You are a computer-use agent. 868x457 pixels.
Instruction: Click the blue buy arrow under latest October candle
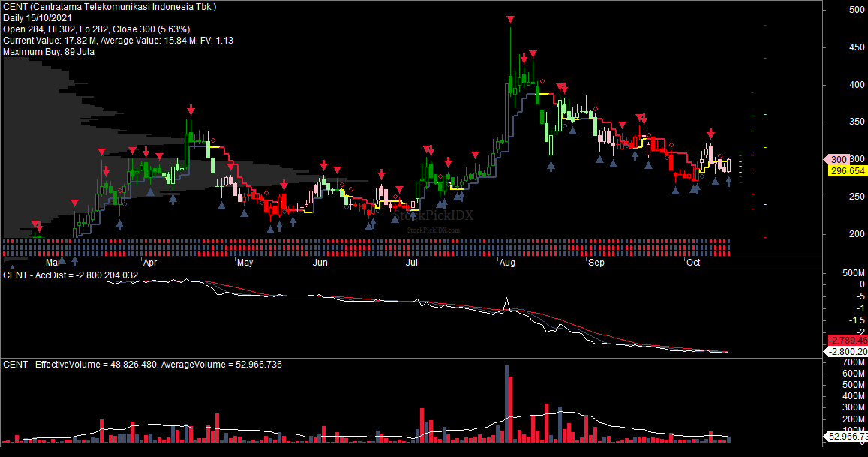(729, 181)
